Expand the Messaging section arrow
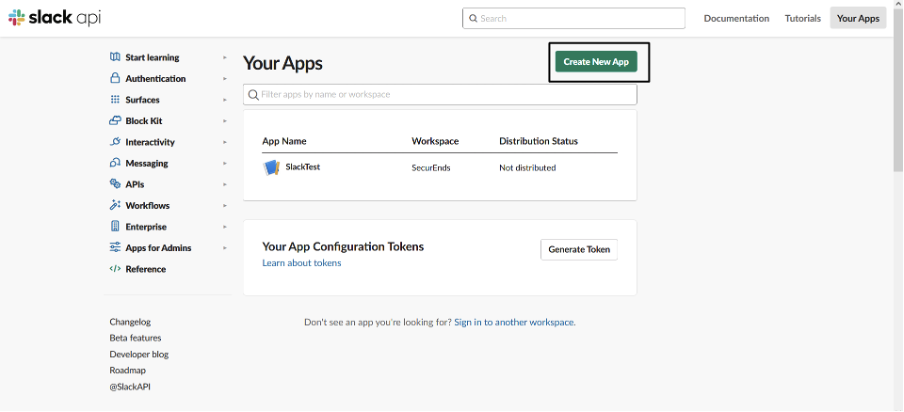 pyautogui.click(x=225, y=164)
